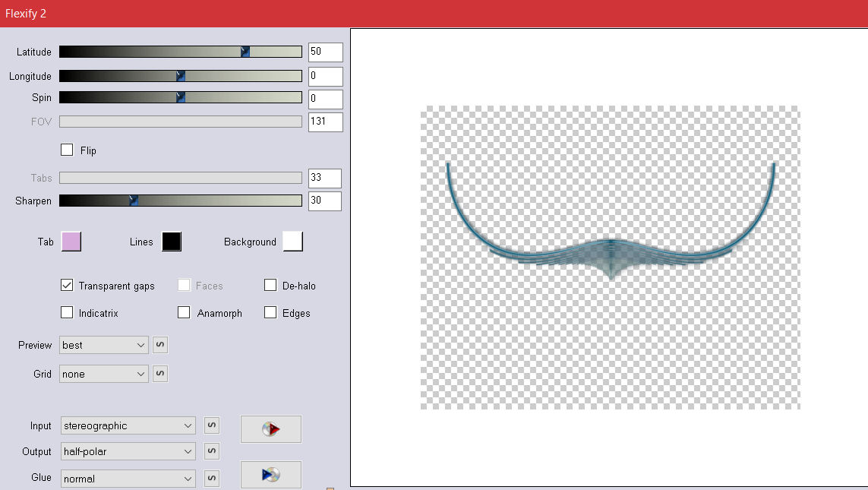Enable the De-halo checkbox
Image resolution: width=868 pixels, height=490 pixels.
[270, 286]
